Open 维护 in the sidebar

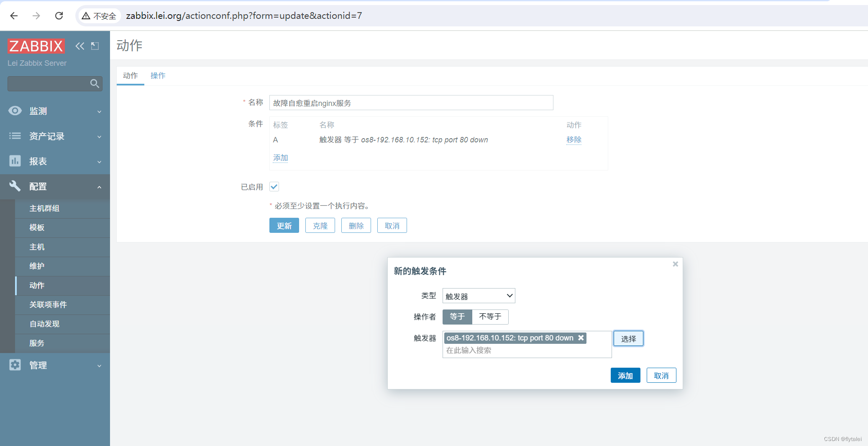[62, 266]
